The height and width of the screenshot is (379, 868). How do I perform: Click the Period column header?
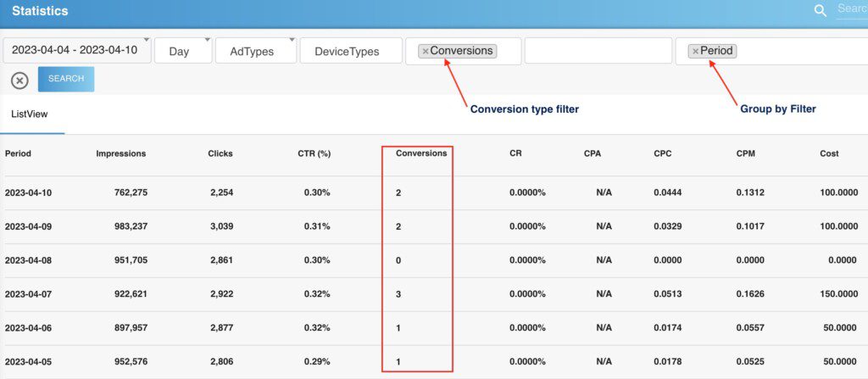18,153
